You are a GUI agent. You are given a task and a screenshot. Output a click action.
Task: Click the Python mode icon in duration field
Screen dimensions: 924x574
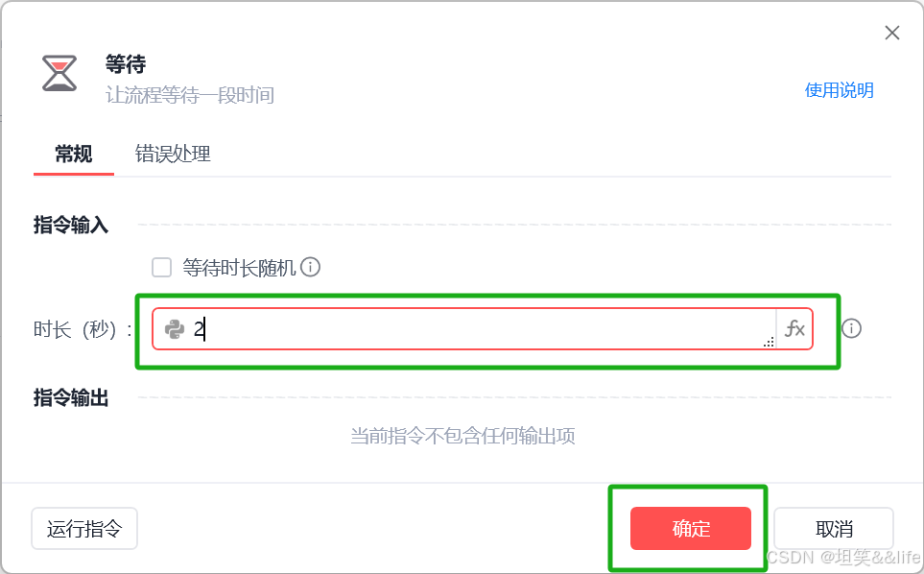point(175,329)
